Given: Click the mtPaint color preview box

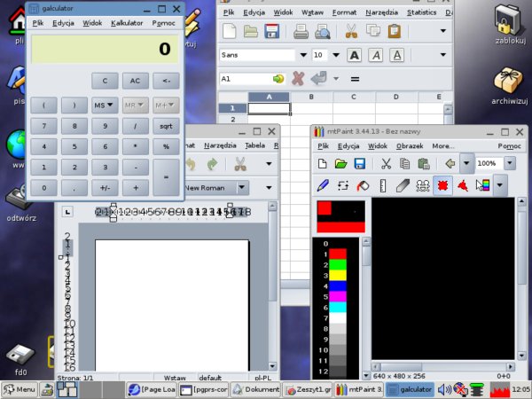Looking at the screenshot, I should pyautogui.click(x=341, y=216).
